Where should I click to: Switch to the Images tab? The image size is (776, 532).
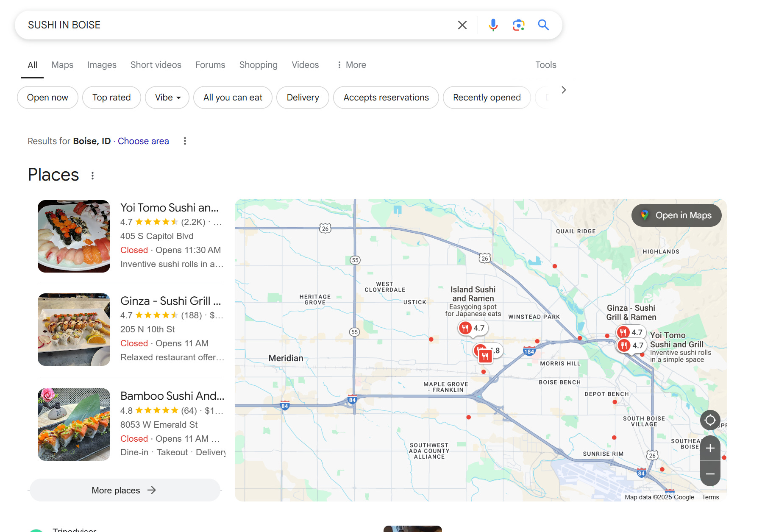(x=102, y=65)
